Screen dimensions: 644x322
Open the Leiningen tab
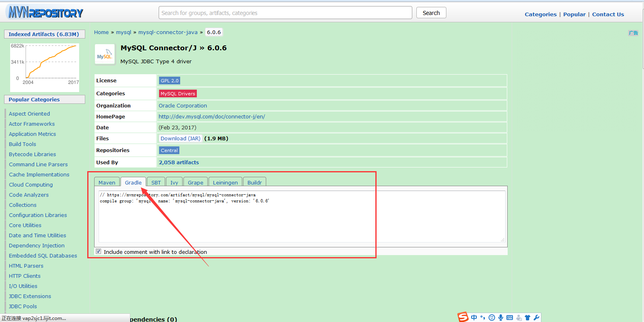coord(225,182)
